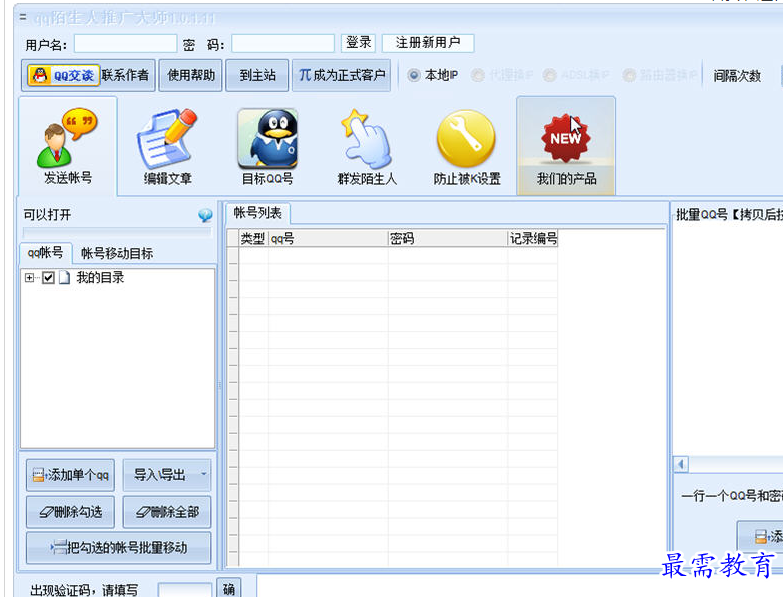Click the 登录 login button
This screenshot has height=597, width=783.
pyautogui.click(x=359, y=43)
